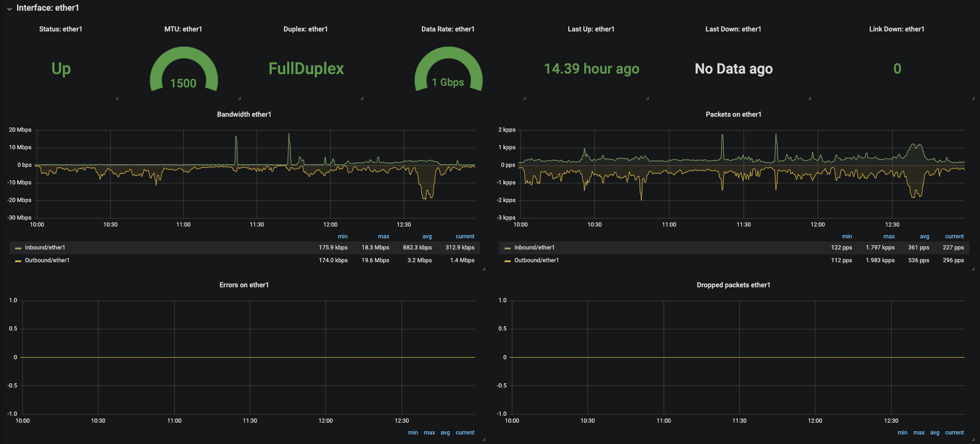The image size is (980, 444).
Task: Toggle Outbound/ether1 series in Bandwidth legend
Action: pyautogui.click(x=47, y=260)
